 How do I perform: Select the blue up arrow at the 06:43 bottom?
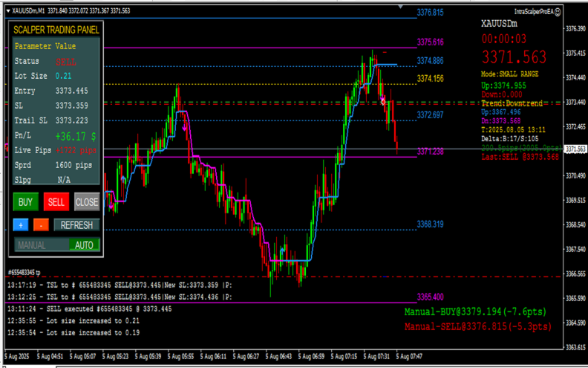coord(282,250)
